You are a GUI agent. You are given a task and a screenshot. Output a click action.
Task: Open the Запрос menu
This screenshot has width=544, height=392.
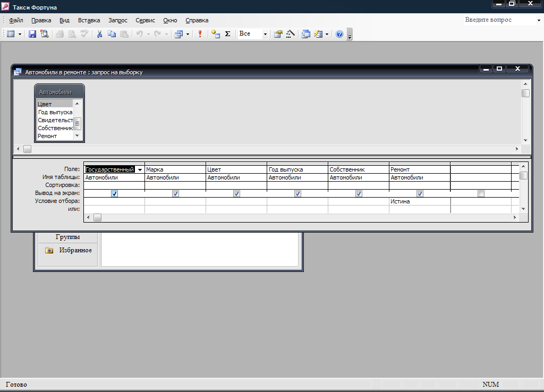pos(117,20)
